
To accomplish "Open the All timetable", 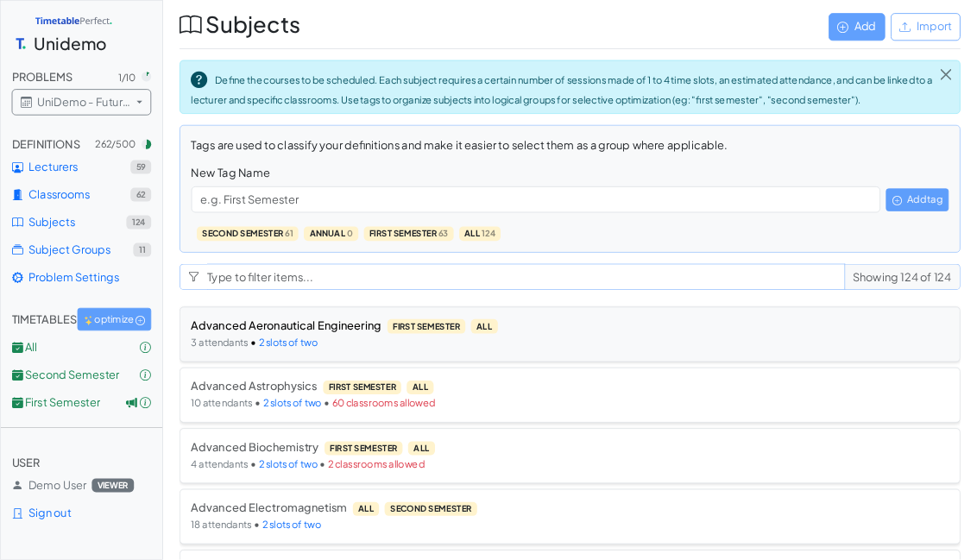I will [30, 348].
